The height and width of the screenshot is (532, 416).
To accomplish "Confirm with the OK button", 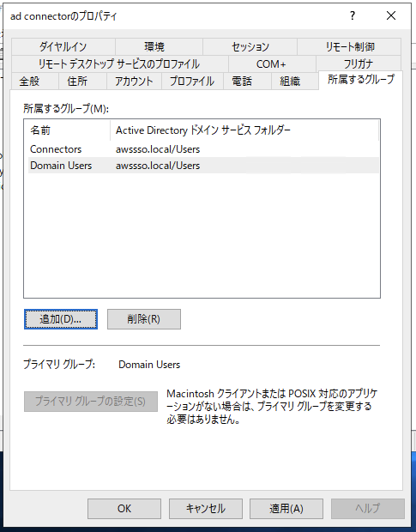I will pyautogui.click(x=124, y=509).
